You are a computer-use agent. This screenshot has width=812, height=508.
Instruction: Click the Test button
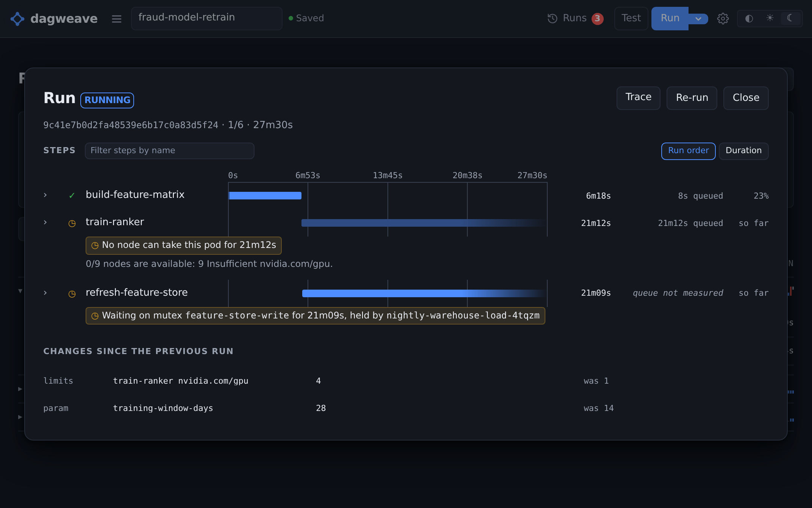(x=631, y=18)
